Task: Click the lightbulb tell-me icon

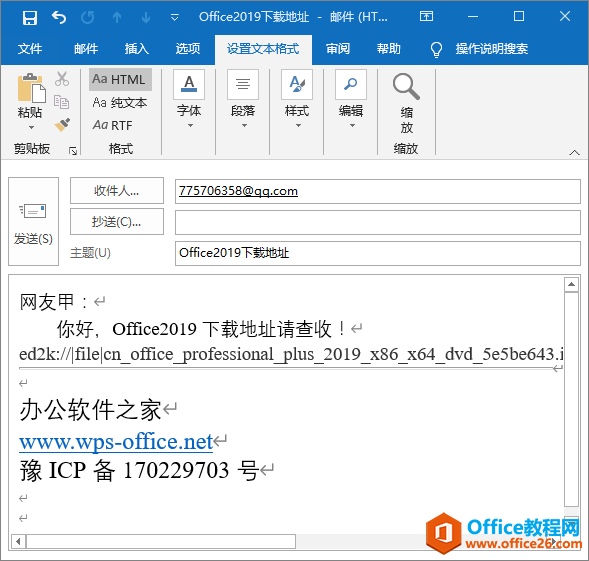Action: (x=436, y=49)
